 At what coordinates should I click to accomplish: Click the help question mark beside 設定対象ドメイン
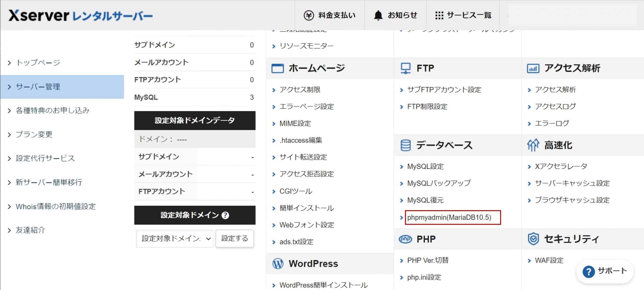click(x=225, y=215)
